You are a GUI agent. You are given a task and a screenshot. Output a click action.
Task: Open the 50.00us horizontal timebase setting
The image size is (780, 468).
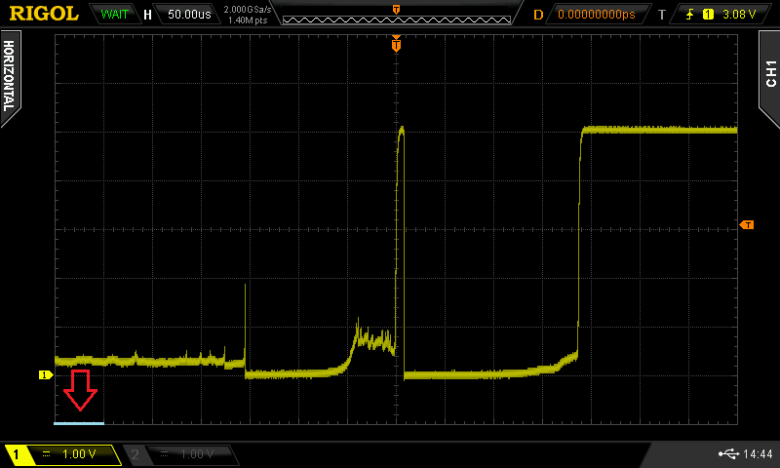(187, 15)
